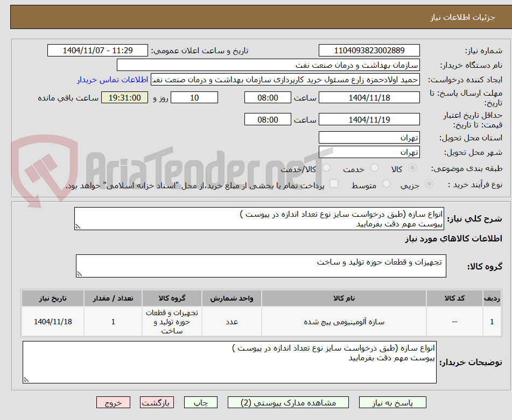Select the کالا/خدمت radio button

tap(326, 168)
